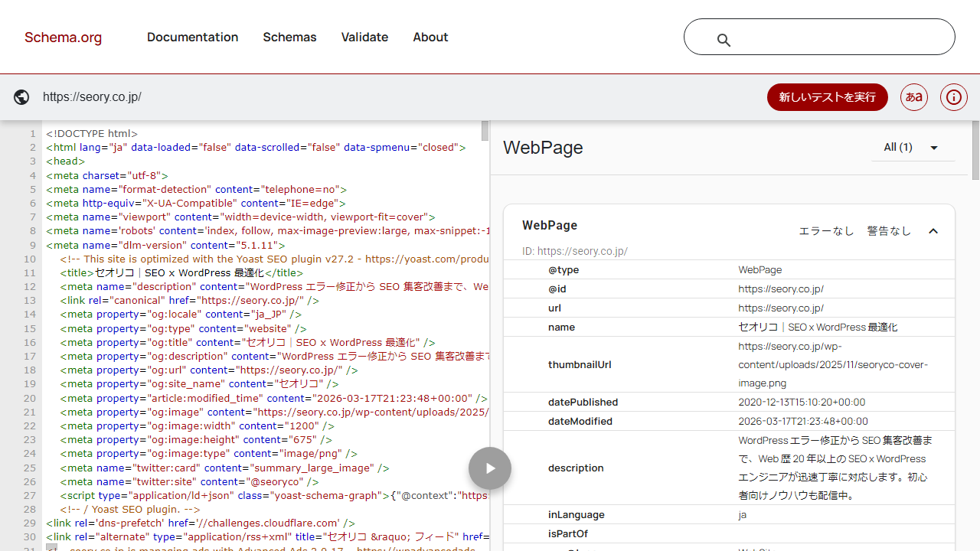Open the Schemas menu
Screen dimensions: 980x551
pyautogui.click(x=289, y=37)
